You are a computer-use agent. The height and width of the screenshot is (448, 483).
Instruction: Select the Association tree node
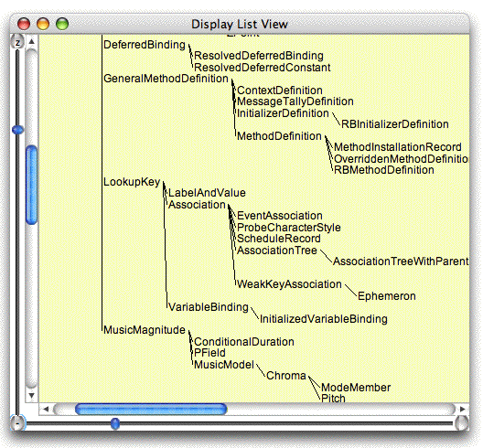point(198,205)
